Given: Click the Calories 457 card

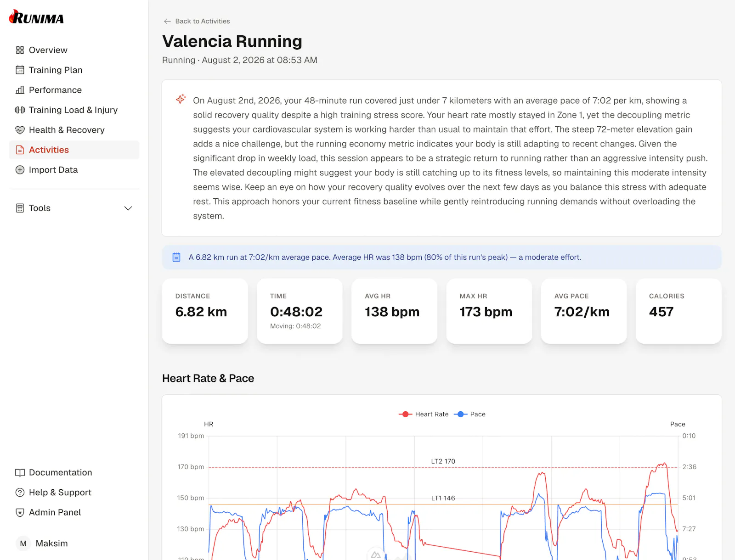Looking at the screenshot, I should (x=678, y=311).
